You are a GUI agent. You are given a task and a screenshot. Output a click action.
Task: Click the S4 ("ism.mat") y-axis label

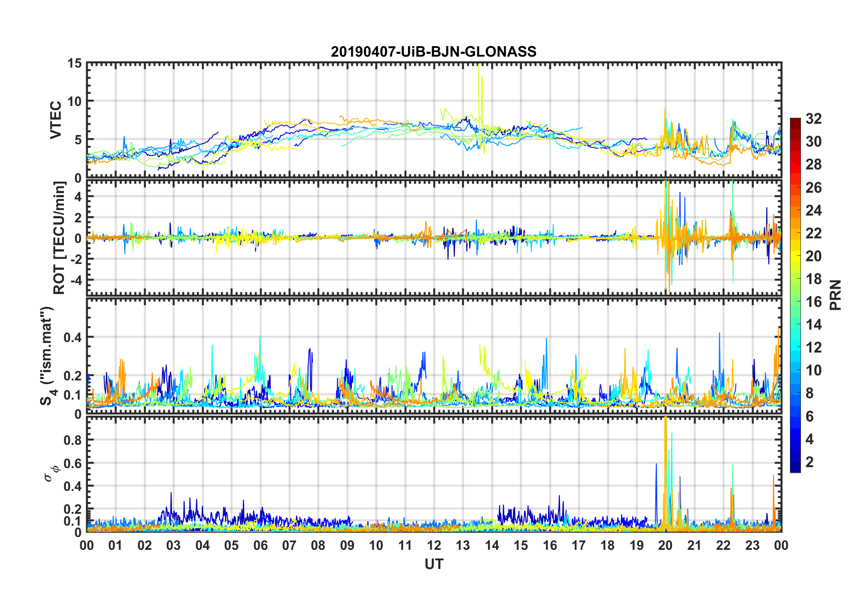pyautogui.click(x=47, y=356)
